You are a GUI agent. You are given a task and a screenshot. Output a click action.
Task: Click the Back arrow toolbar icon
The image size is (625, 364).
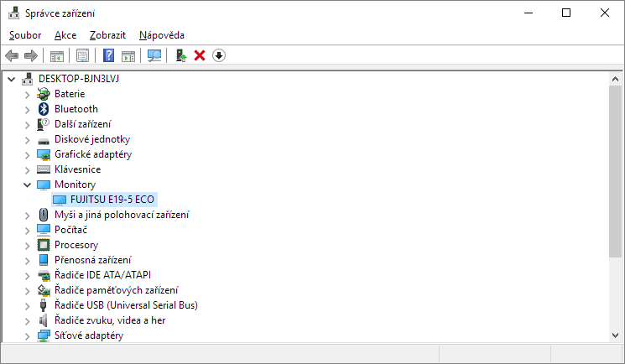pyautogui.click(x=12, y=55)
